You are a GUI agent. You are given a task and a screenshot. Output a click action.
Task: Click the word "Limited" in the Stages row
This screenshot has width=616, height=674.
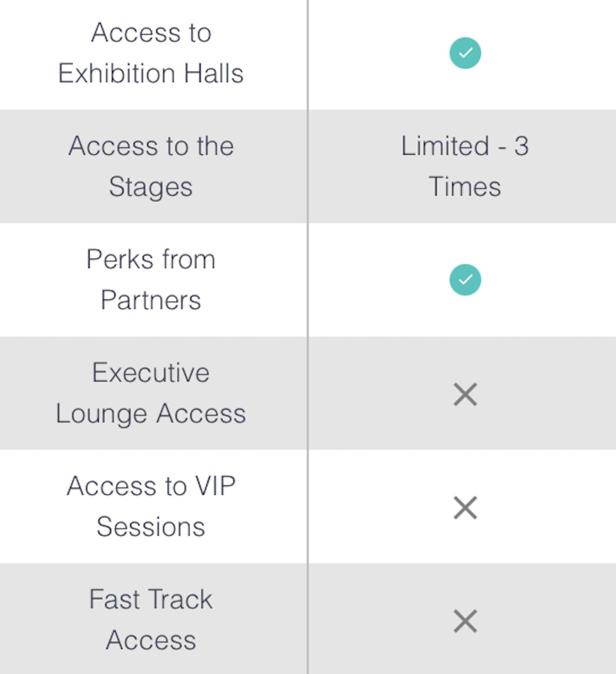point(445,146)
